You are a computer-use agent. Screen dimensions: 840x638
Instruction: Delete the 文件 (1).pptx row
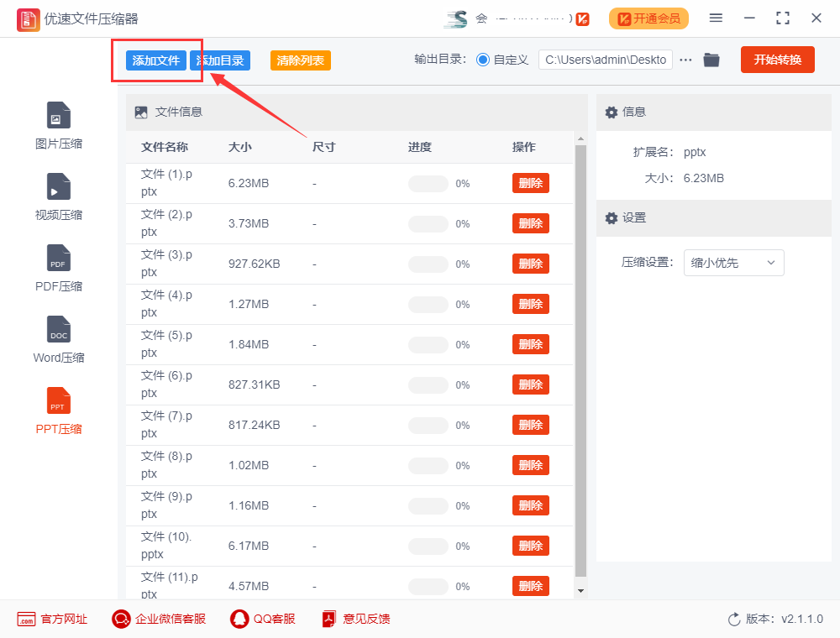[530, 184]
